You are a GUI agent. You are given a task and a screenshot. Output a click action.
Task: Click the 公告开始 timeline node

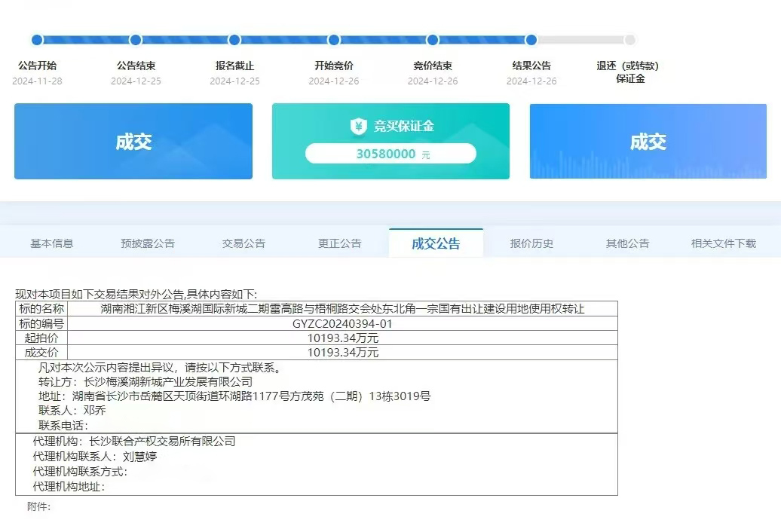click(37, 40)
